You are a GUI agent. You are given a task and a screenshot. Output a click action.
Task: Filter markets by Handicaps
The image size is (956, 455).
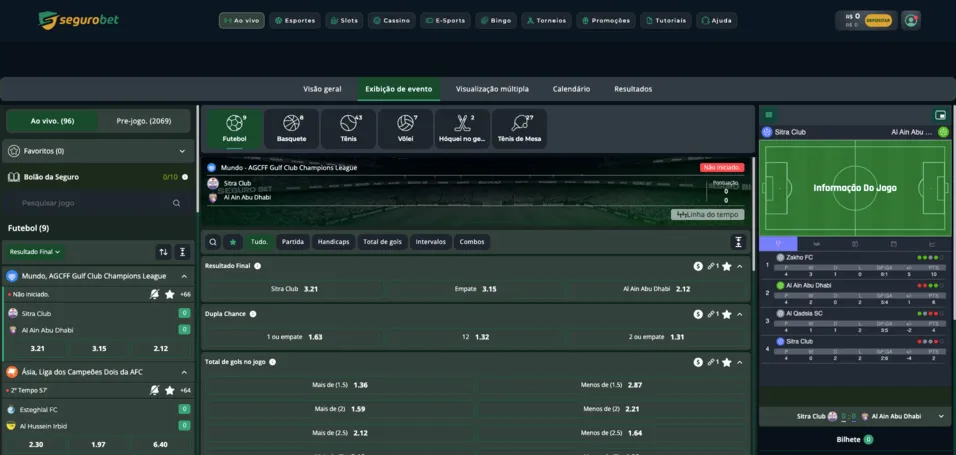[x=334, y=242]
